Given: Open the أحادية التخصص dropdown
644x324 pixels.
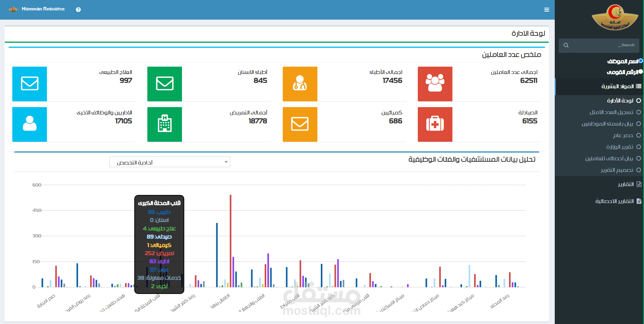Looking at the screenshot, I should click(170, 162).
